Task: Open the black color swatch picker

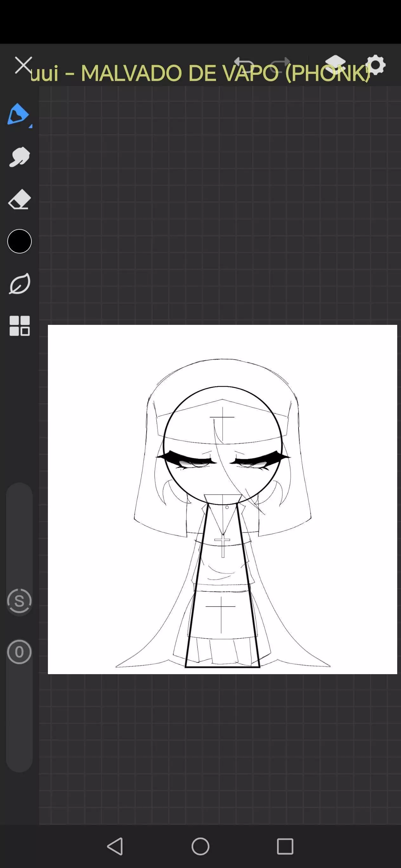Action: pos(20,241)
